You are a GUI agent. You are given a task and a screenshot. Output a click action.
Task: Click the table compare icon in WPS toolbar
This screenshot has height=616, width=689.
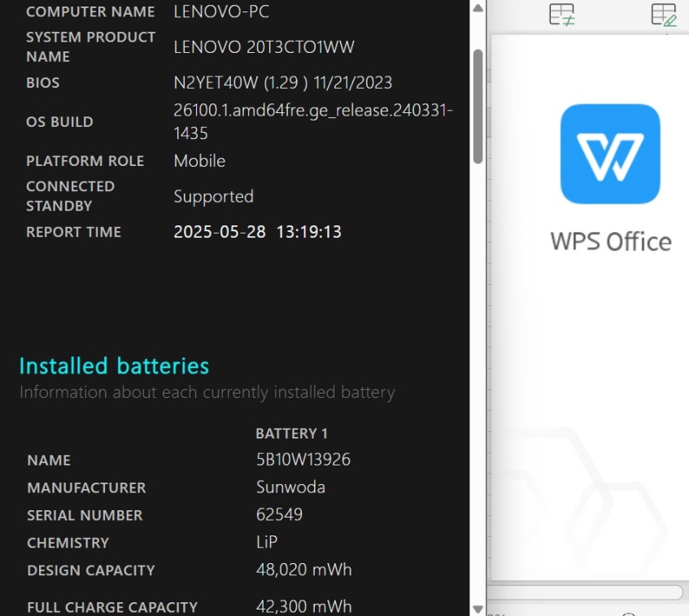coord(562,15)
